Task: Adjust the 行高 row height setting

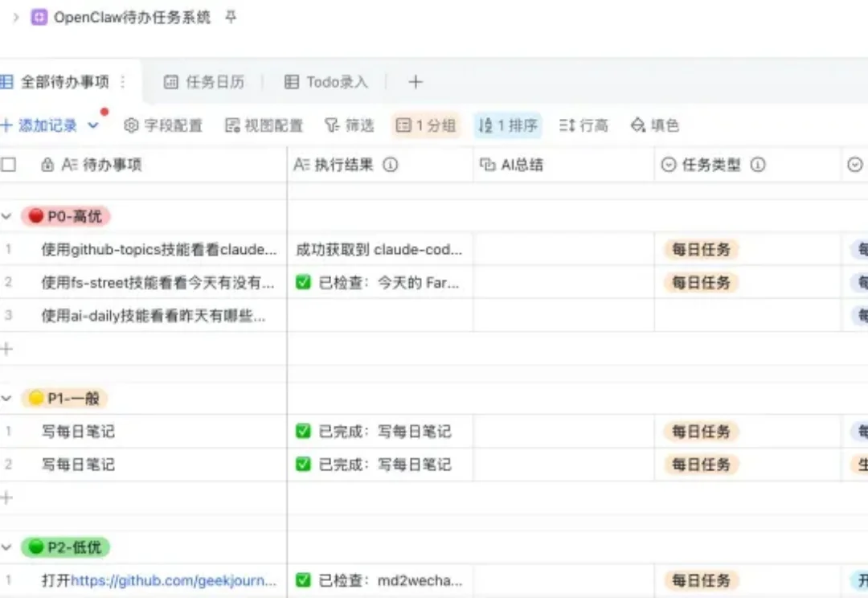Action: [583, 125]
